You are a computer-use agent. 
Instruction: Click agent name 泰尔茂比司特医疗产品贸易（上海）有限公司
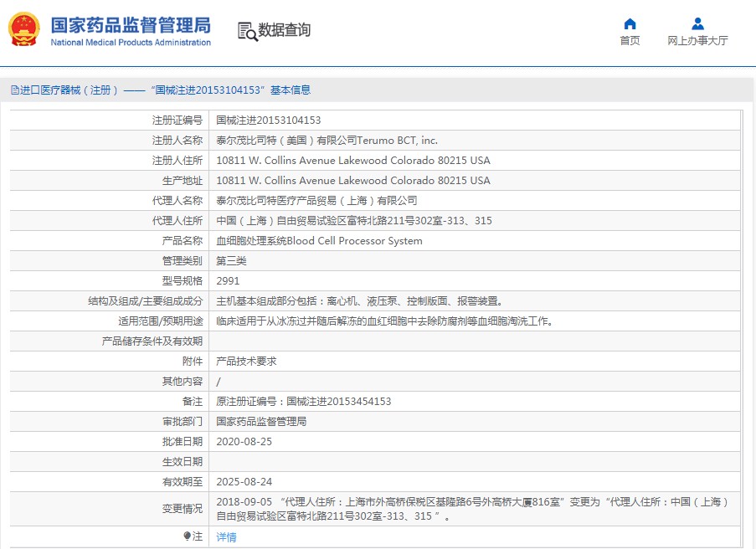tap(316, 201)
